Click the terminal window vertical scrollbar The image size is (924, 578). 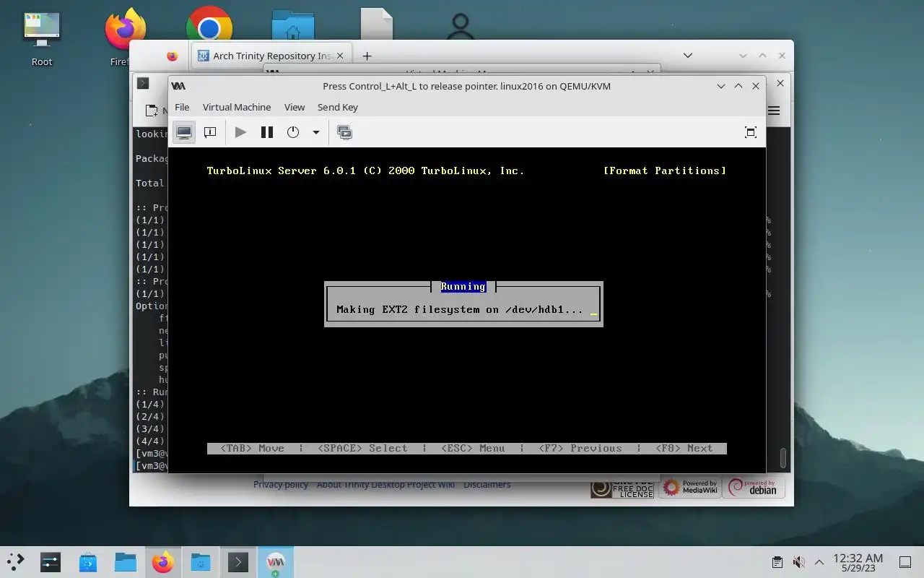coord(783,457)
